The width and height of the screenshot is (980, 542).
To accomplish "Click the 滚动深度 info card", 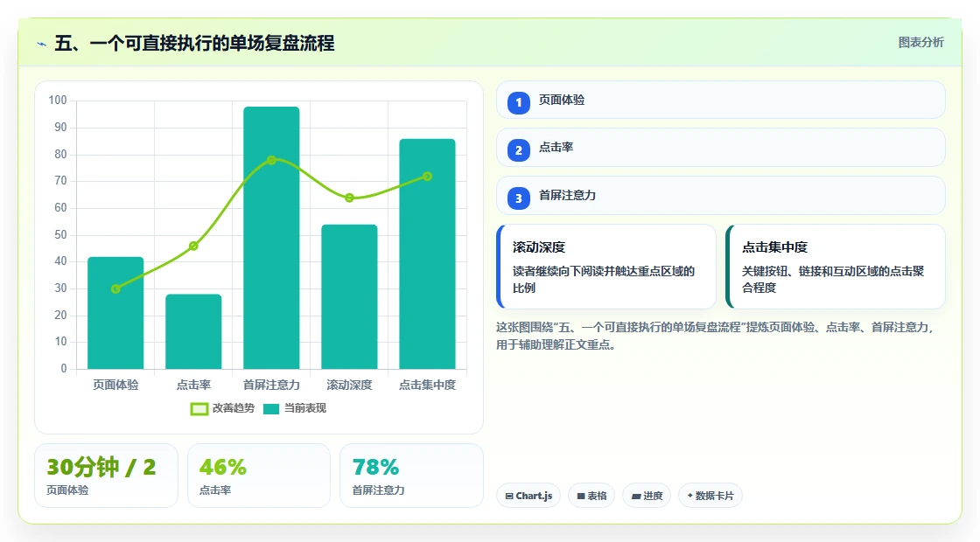I will [606, 267].
